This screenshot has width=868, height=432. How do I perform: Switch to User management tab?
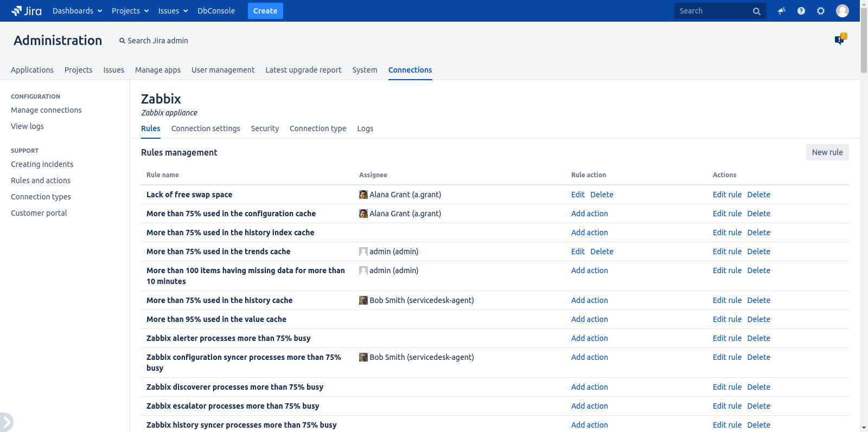point(223,70)
